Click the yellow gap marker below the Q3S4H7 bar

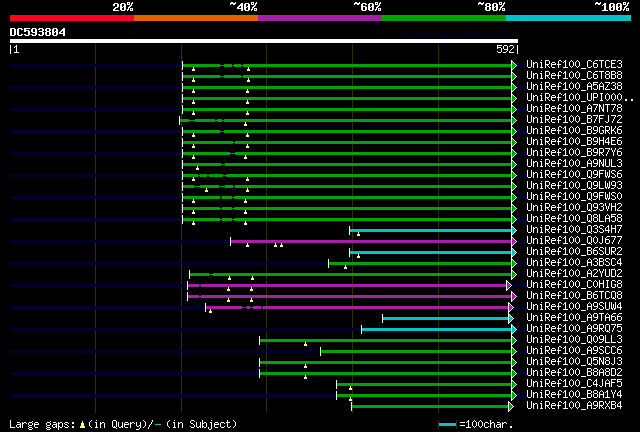pyautogui.click(x=358, y=234)
